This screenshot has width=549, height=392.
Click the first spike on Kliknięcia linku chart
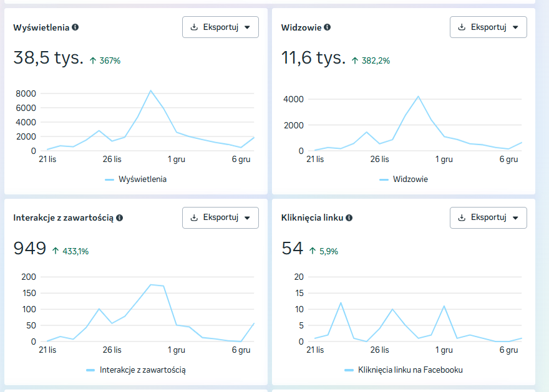(x=341, y=303)
